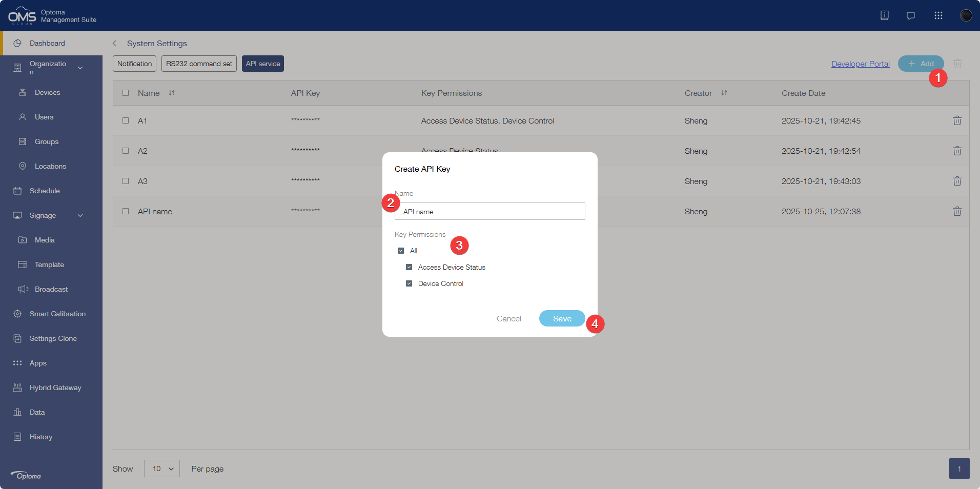
Task: Switch to the RS232 command set tab
Action: pyautogui.click(x=199, y=64)
